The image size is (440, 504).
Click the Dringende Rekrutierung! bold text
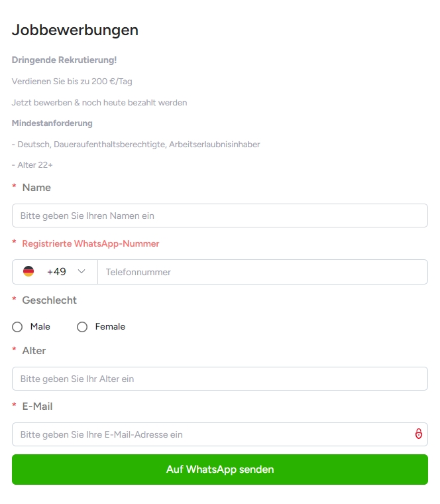64,60
